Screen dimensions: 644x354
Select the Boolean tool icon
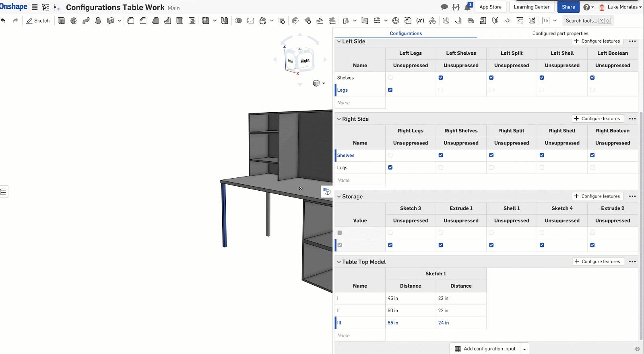coord(238,21)
